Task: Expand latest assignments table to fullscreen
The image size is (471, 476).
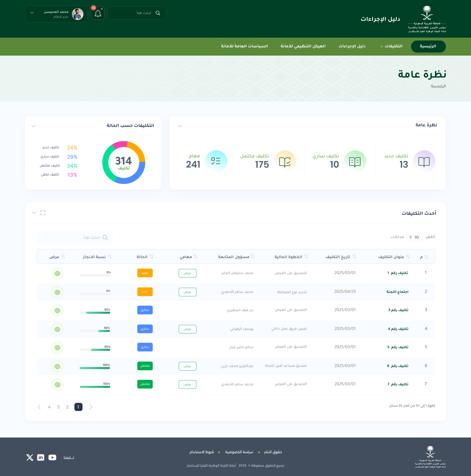Action: (x=43, y=213)
